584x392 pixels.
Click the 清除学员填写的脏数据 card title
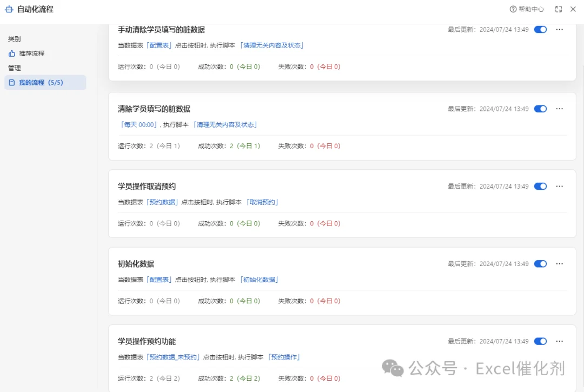click(x=154, y=109)
